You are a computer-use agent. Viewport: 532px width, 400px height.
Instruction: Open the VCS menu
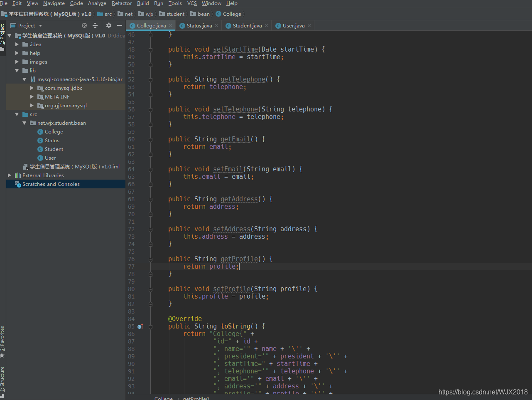click(x=192, y=3)
